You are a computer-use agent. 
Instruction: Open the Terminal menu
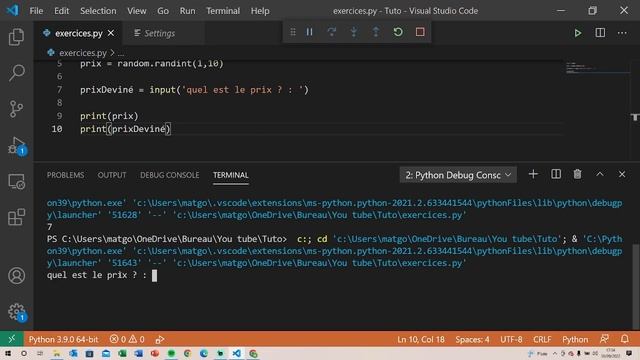(223, 11)
